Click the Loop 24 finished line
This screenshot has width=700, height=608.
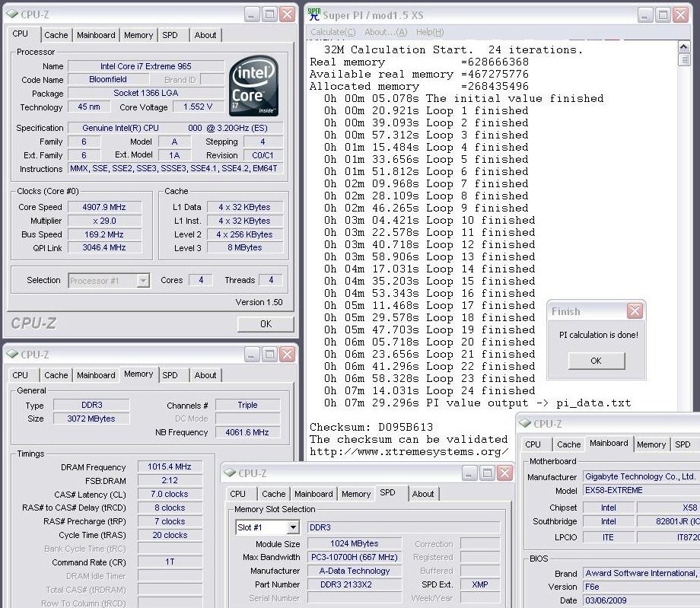click(x=429, y=391)
